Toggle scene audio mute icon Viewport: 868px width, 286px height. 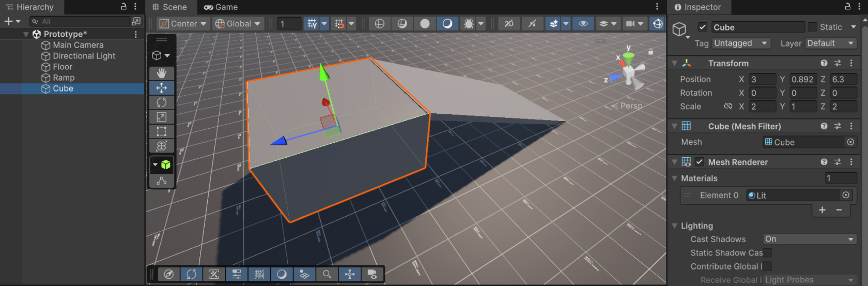pyautogui.click(x=532, y=24)
